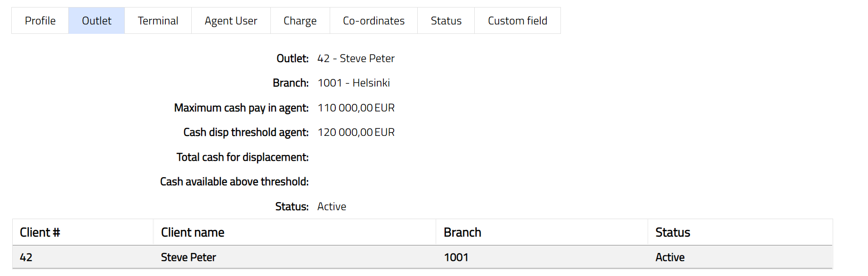Click the branch value '1001 - Helsinki'
The width and height of the screenshot is (868, 276).
(354, 83)
